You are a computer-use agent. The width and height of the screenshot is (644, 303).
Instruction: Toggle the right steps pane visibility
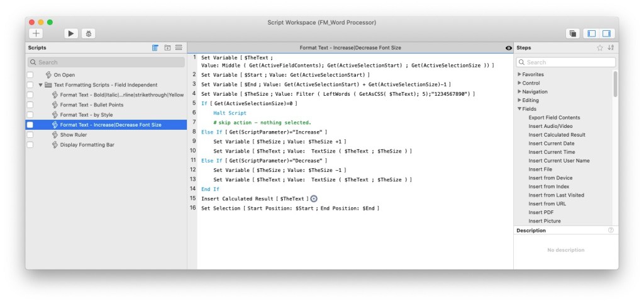[x=606, y=33]
